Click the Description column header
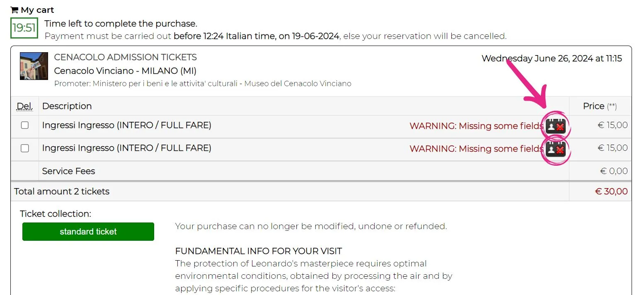Viewport: 644px width, 295px height. (67, 106)
